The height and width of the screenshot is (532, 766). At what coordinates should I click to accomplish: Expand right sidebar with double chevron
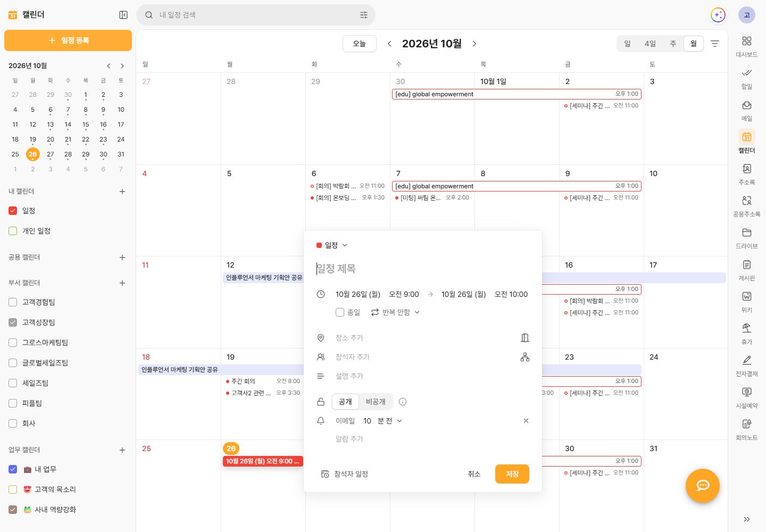click(747, 519)
